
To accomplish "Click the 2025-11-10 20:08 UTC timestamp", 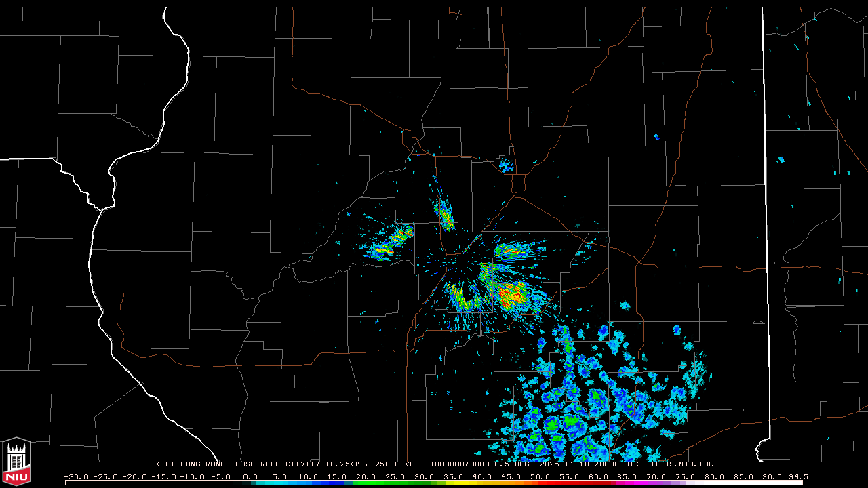I will point(589,464).
